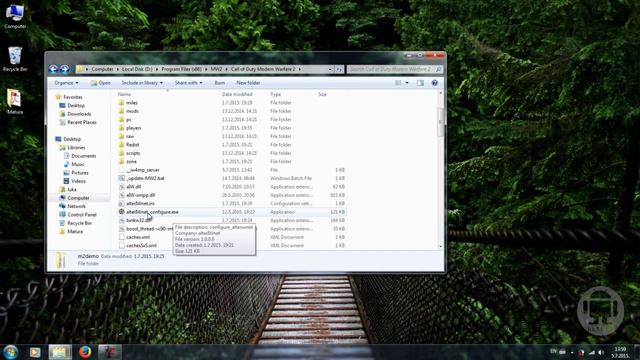Image resolution: width=640 pixels, height=360 pixels.
Task: Open the Recycle Bin desktop icon
Action: [x=15, y=59]
